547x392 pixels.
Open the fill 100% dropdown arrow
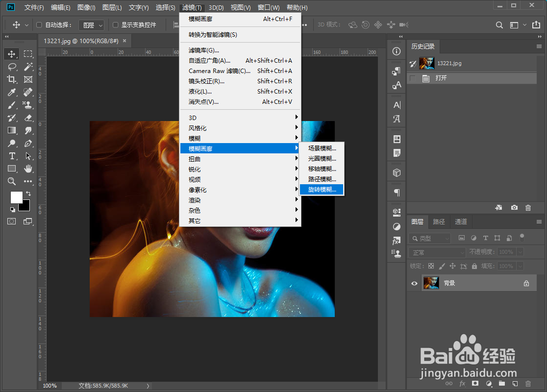coord(520,266)
